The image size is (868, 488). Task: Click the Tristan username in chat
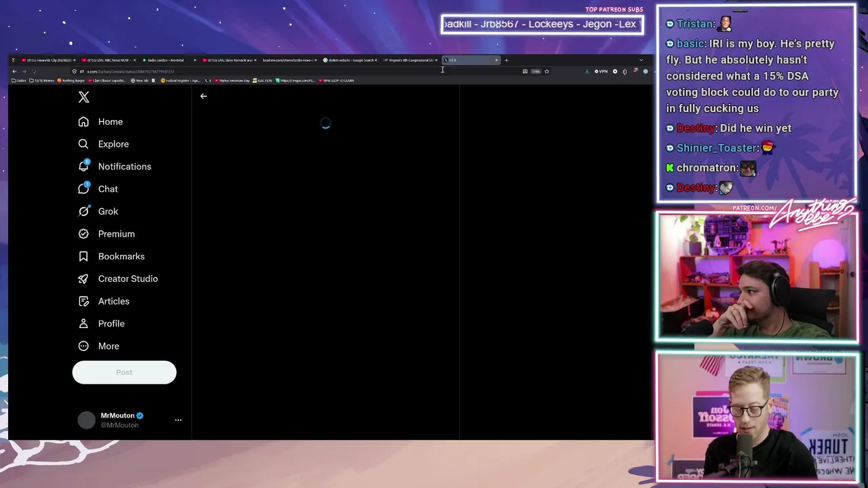[695, 24]
